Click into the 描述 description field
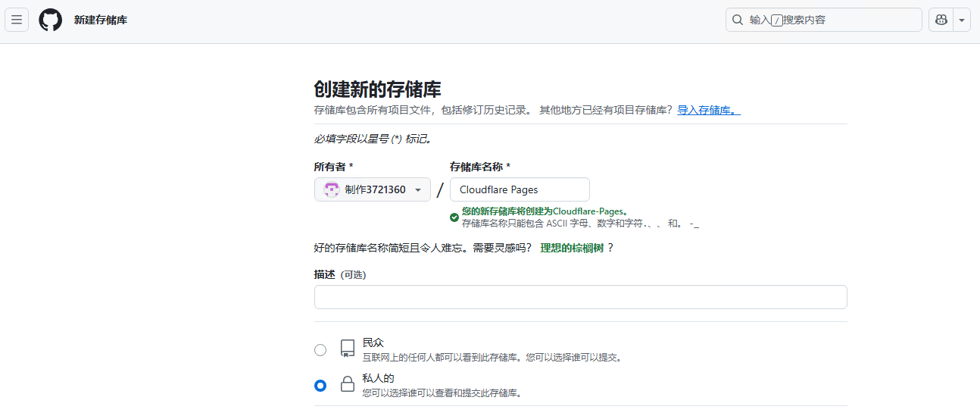This screenshot has width=980, height=416. (580, 297)
